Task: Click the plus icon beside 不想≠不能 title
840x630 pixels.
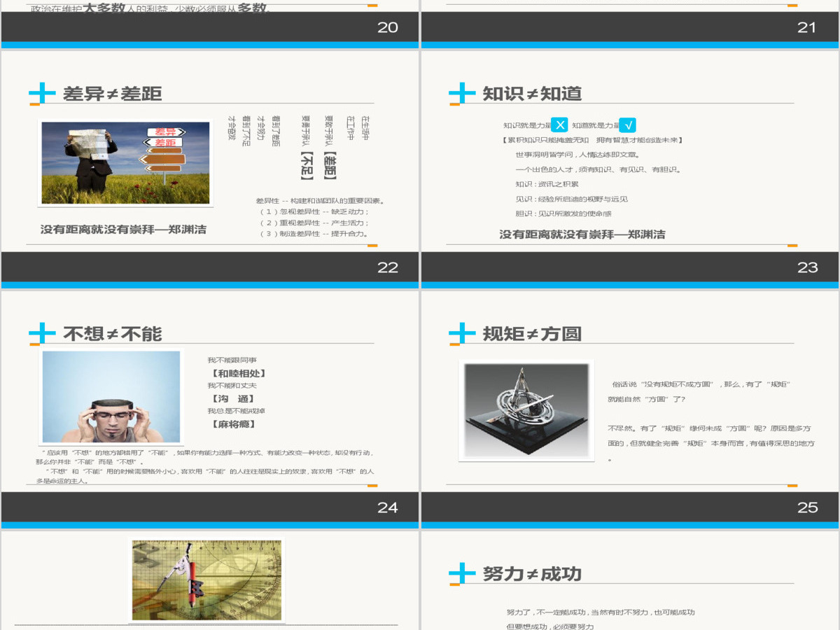Action: [x=42, y=333]
